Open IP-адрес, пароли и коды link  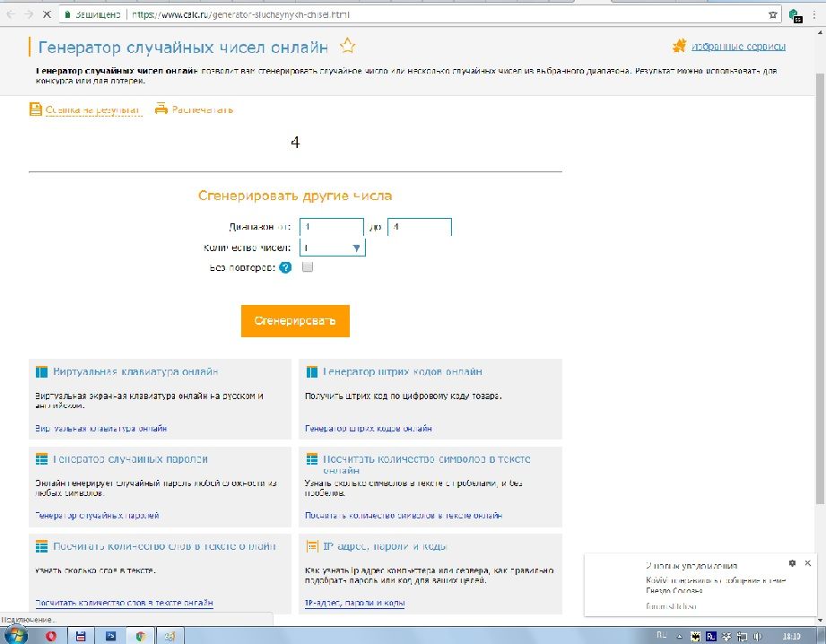click(x=354, y=603)
